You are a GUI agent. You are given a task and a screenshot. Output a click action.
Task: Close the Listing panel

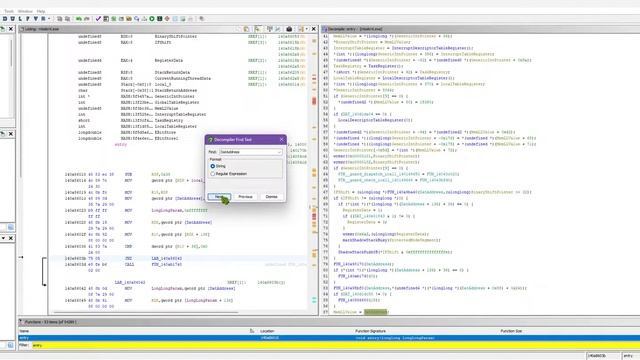[x=313, y=29]
